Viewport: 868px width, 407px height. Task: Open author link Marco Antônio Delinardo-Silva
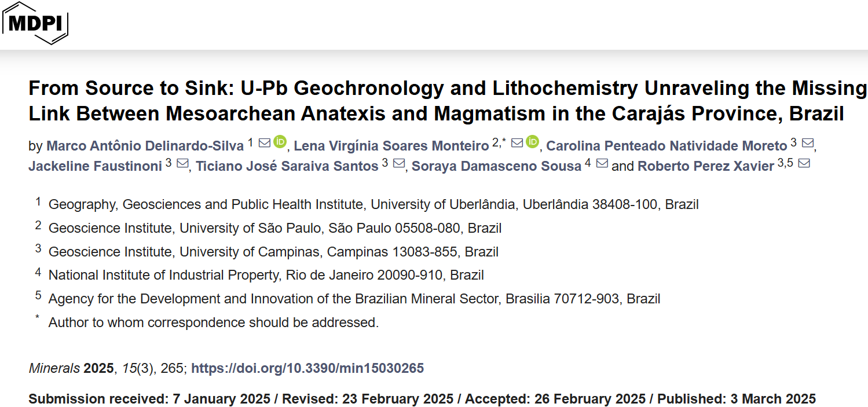pyautogui.click(x=145, y=145)
